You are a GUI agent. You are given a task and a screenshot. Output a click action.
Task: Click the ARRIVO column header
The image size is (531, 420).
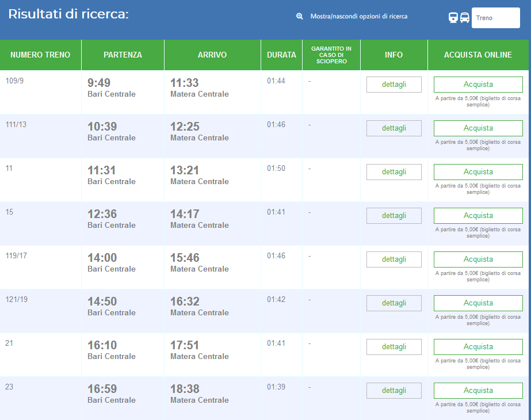tap(212, 55)
